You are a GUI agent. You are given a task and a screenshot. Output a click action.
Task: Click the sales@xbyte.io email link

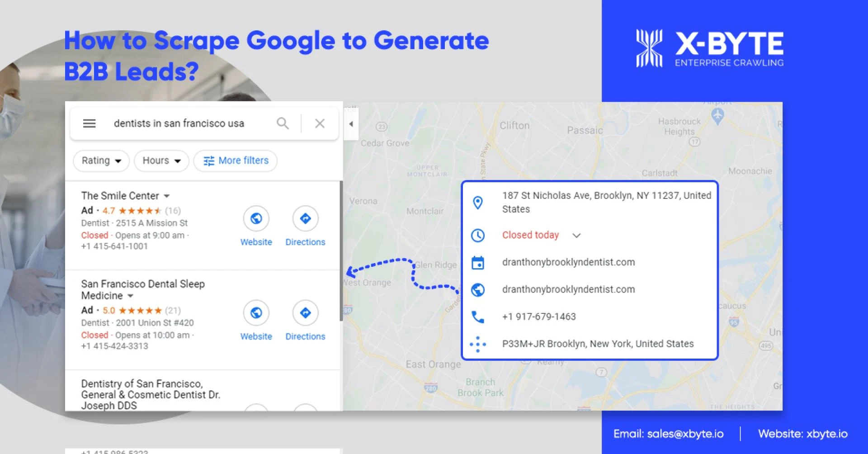(685, 434)
